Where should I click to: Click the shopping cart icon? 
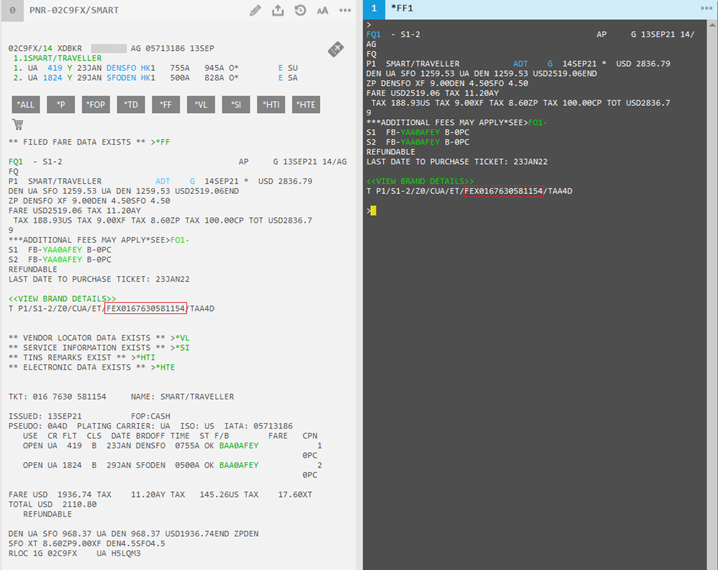coord(17,124)
